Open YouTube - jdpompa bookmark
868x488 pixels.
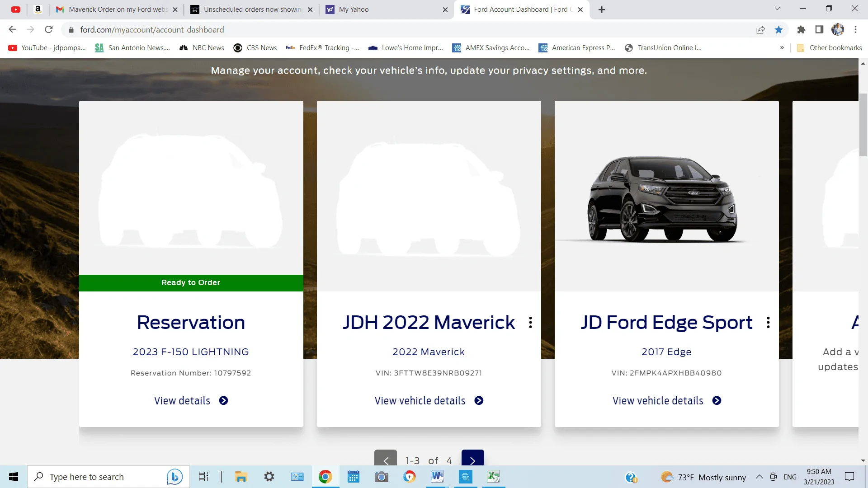coord(47,48)
